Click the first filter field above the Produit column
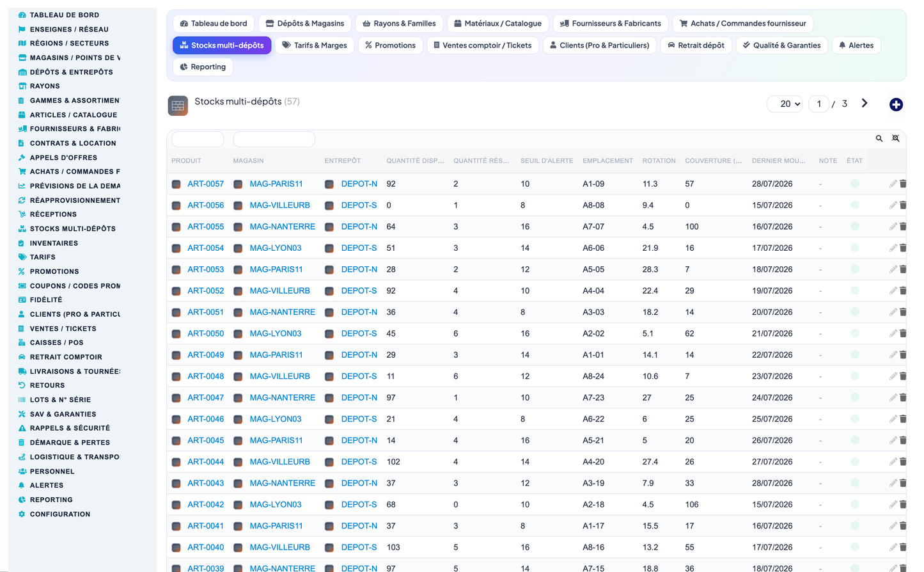Image resolution: width=924 pixels, height=572 pixels. pos(198,139)
